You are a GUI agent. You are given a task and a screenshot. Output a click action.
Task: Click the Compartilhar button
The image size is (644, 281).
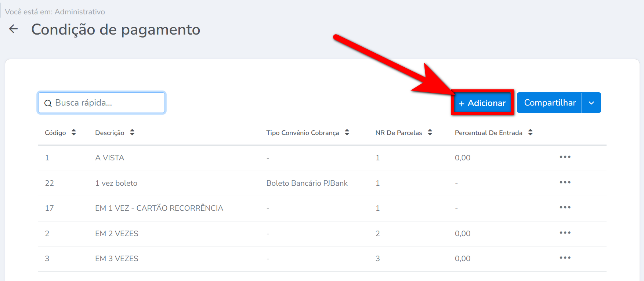549,103
